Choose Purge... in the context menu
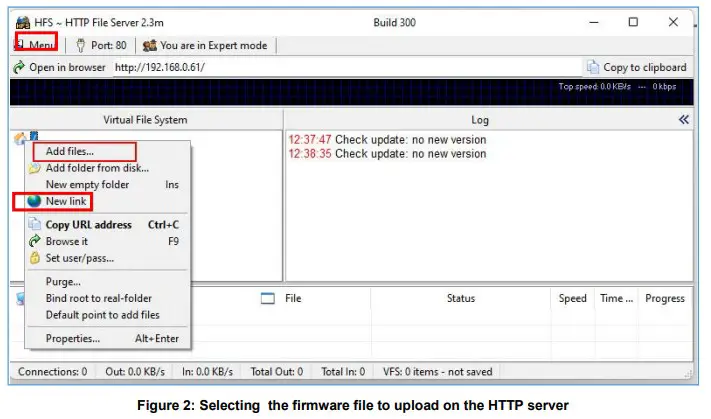Image resolution: width=711 pixels, height=419 pixels. click(x=63, y=282)
